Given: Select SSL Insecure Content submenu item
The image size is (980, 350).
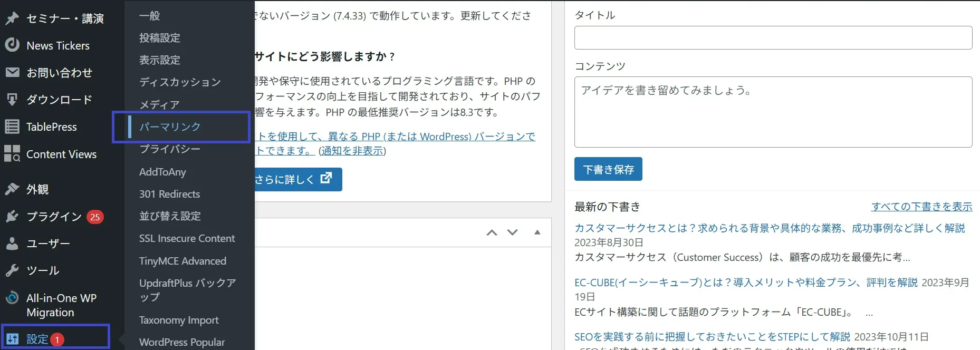Looking at the screenshot, I should tap(187, 238).
